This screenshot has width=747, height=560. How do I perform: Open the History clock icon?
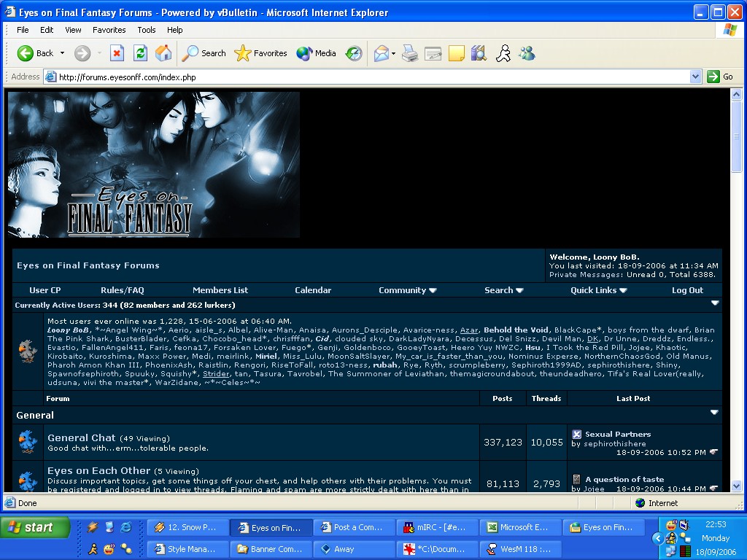pos(354,52)
